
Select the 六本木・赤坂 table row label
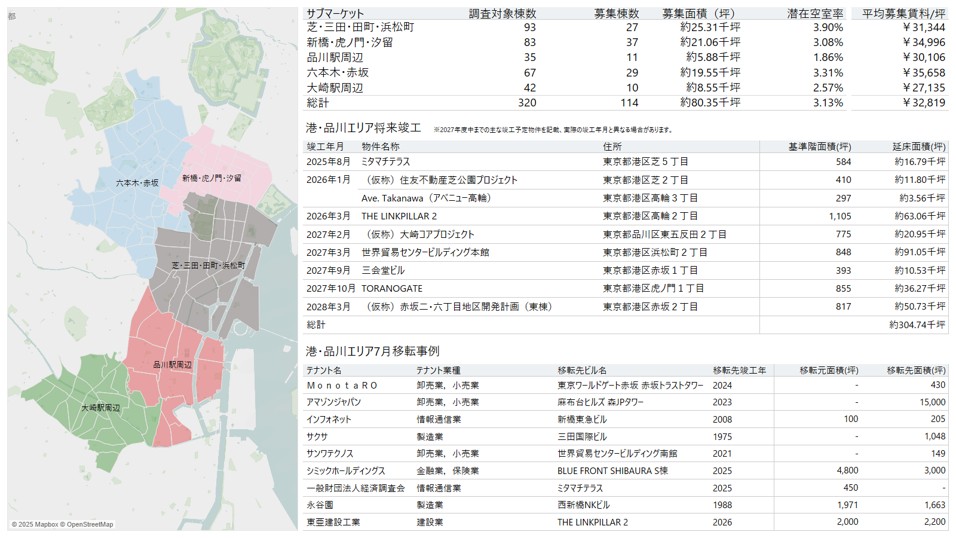[x=338, y=73]
